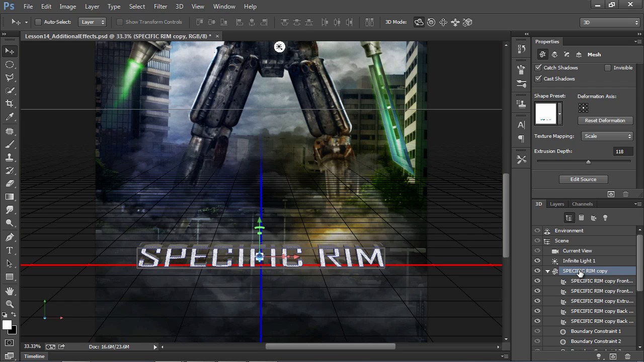Select the Zoom tool
The width and height of the screenshot is (644, 362).
point(10,304)
